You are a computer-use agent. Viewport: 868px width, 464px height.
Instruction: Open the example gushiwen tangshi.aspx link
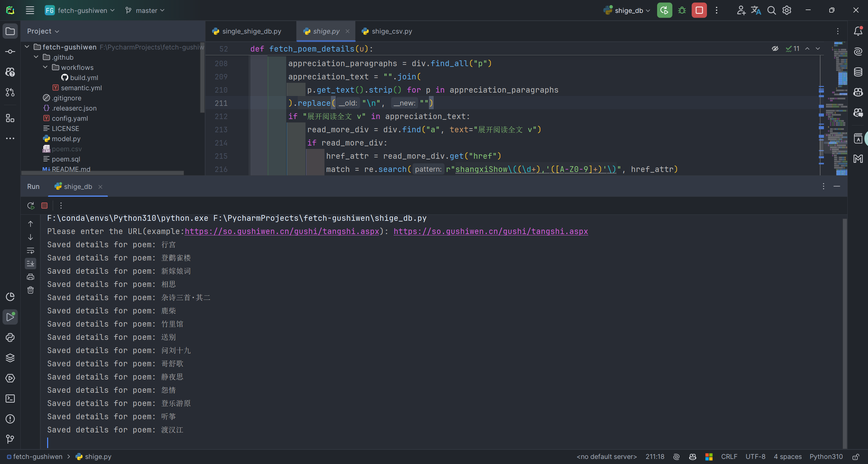(x=282, y=231)
